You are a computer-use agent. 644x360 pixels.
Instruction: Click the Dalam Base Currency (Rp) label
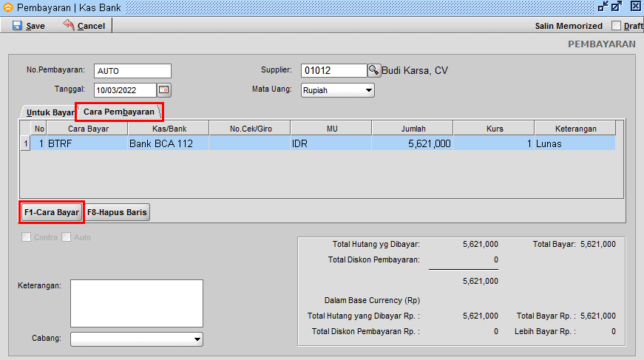click(372, 300)
